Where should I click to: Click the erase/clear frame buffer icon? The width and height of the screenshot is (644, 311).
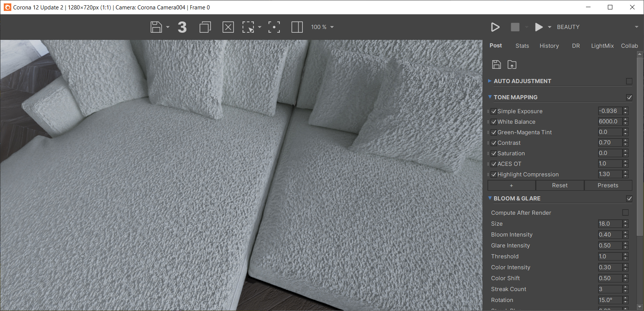coord(228,27)
